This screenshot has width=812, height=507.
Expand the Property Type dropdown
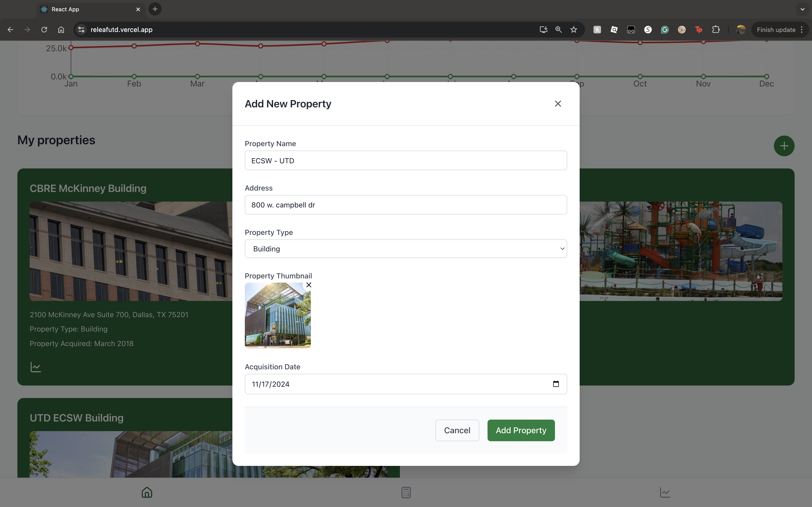point(406,249)
